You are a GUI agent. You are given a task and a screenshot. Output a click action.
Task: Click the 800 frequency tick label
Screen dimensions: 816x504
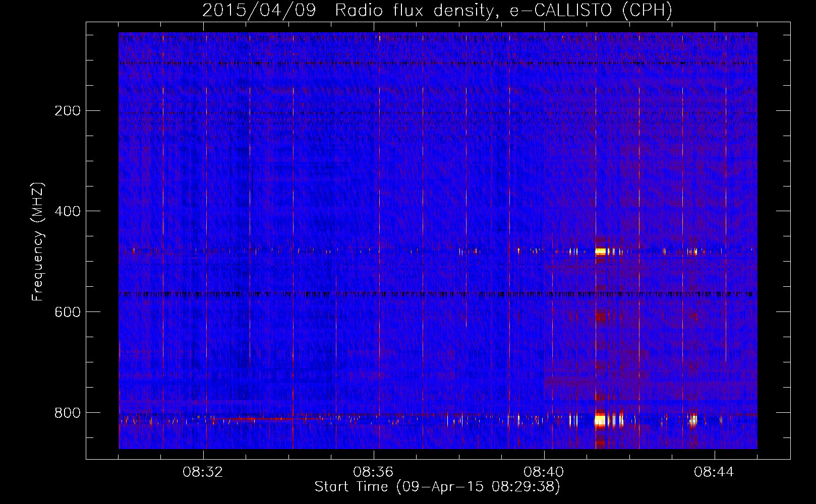(x=68, y=413)
